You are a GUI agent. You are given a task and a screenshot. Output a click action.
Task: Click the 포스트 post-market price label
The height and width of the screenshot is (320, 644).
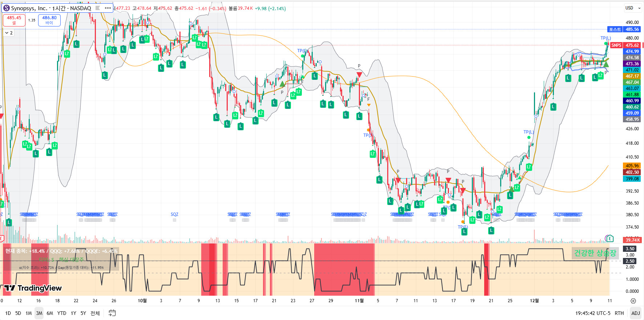coord(615,29)
